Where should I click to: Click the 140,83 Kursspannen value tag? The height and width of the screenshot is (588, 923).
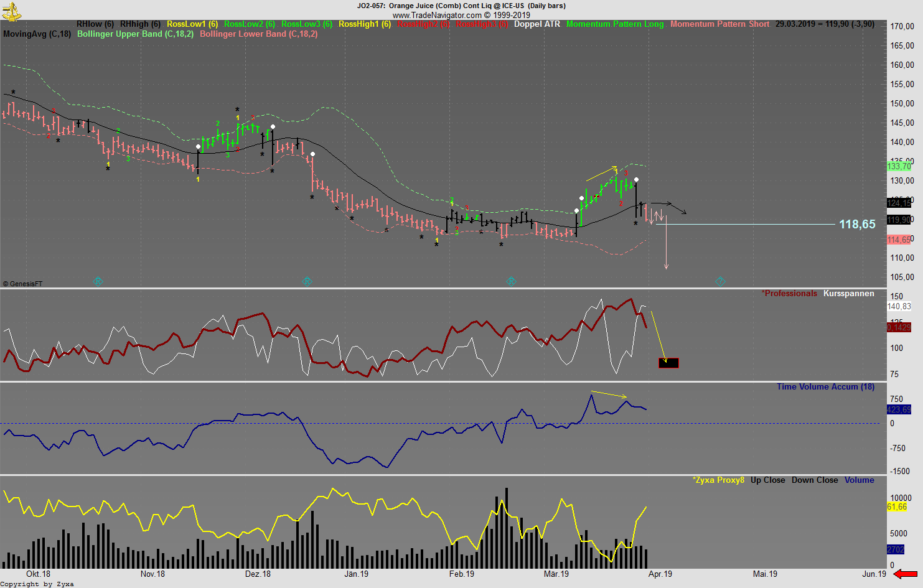(x=899, y=307)
